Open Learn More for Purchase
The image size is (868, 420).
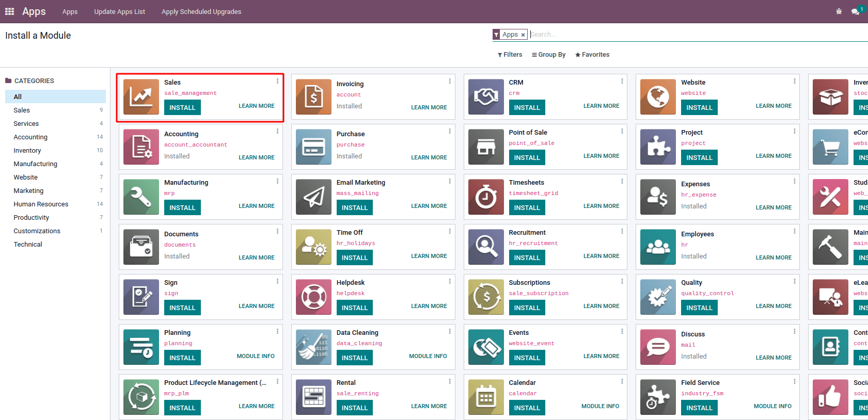click(429, 157)
